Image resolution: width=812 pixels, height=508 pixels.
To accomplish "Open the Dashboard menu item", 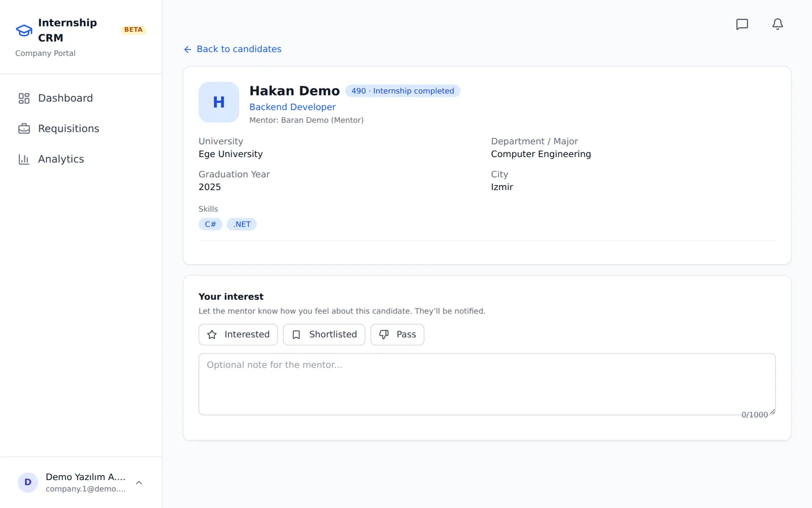I will [81, 98].
